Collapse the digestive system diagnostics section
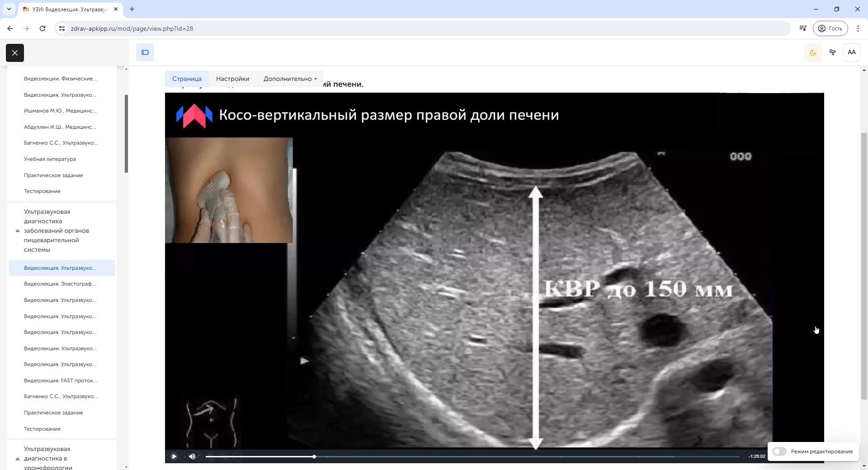 tap(18, 231)
